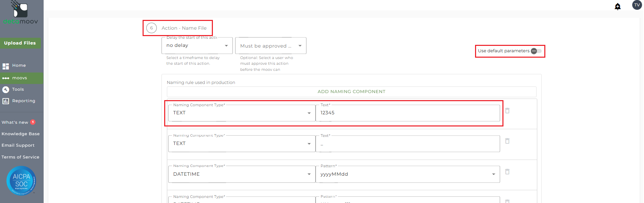The height and width of the screenshot is (203, 644).
Task: Click the Tools wrench icon
Action: pos(6,89)
